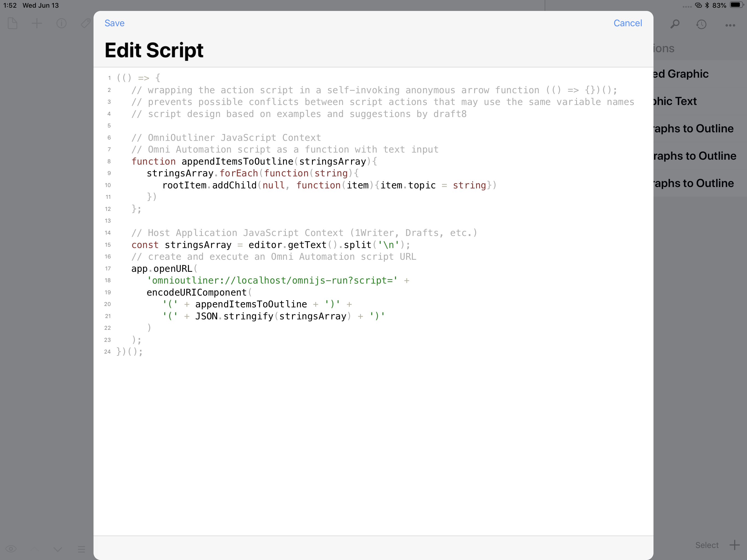
Task: Tap Select in the actions list footer
Action: pos(707,545)
